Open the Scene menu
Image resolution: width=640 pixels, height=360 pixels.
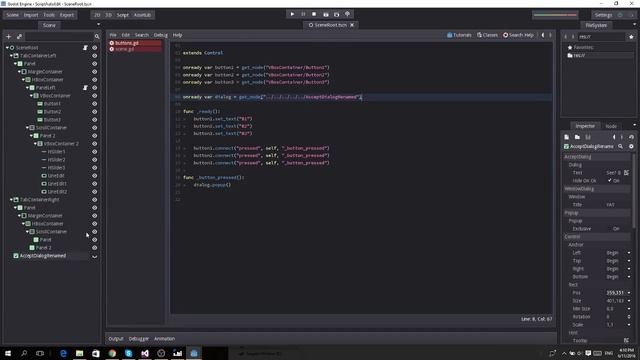pos(12,15)
